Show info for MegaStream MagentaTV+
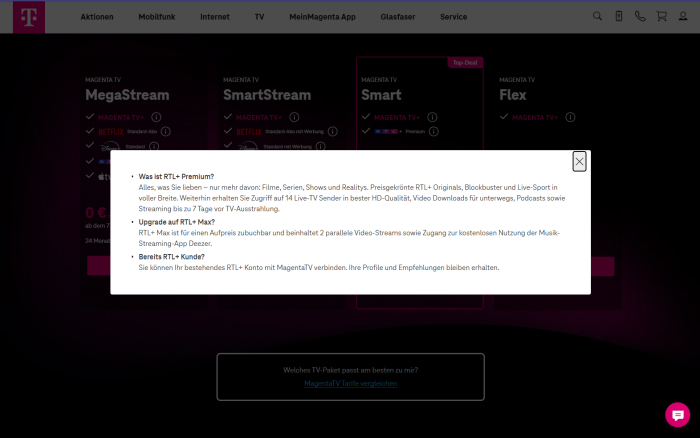The image size is (700, 438). click(x=156, y=117)
